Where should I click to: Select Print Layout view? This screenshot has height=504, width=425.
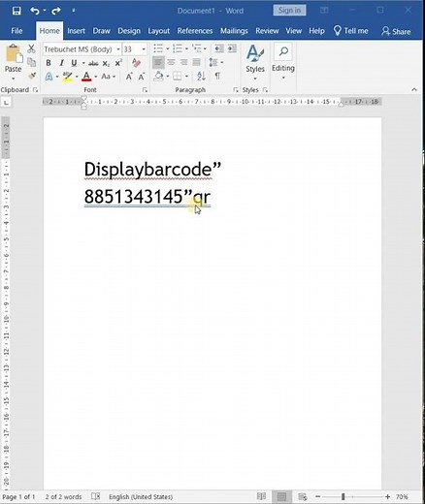[281, 496]
